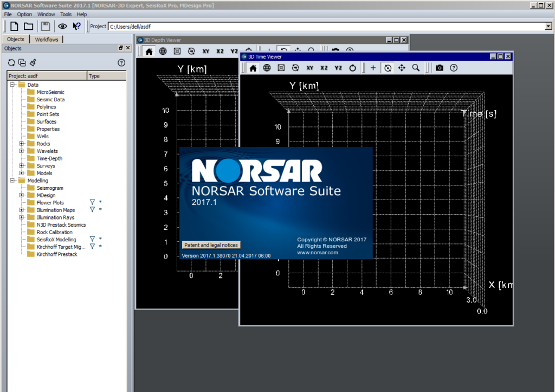Click globe icon in 3D Time Viewer
Image resolution: width=555 pixels, height=392 pixels.
(267, 68)
